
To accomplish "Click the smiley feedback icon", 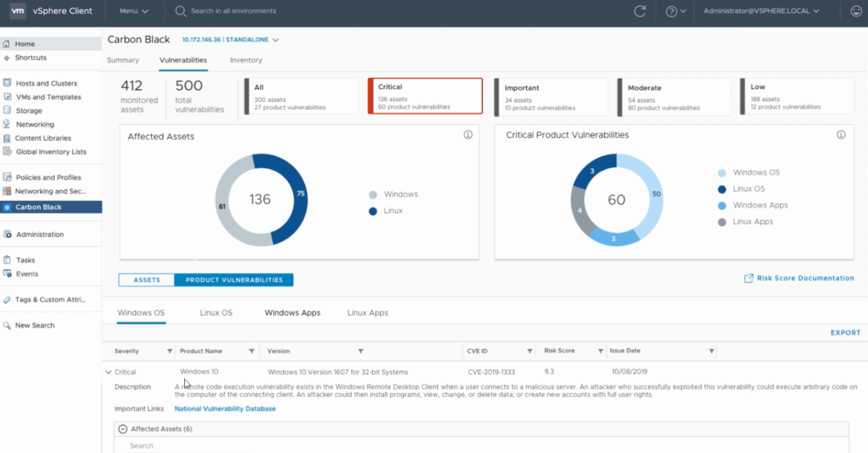I will pos(856,11).
